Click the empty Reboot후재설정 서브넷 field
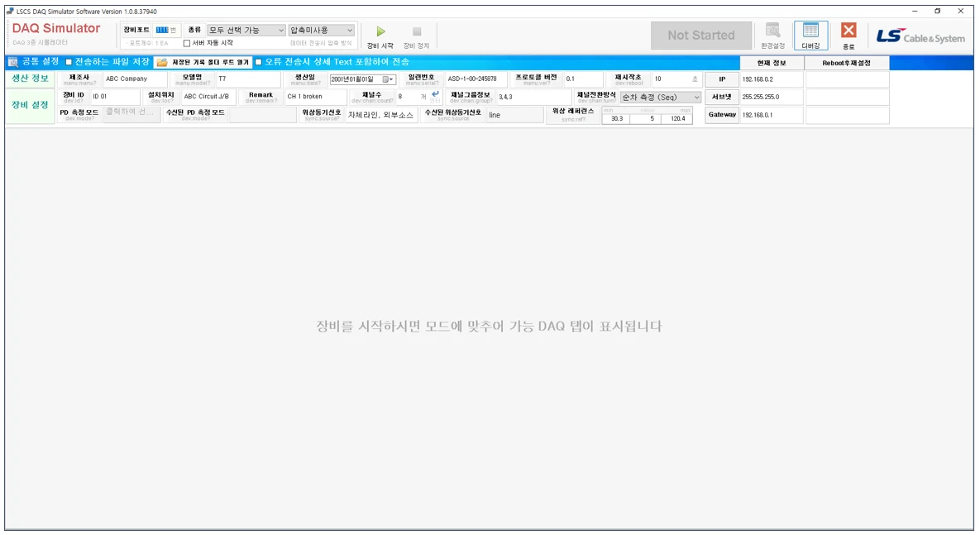The image size is (980, 535). pyautogui.click(x=847, y=97)
